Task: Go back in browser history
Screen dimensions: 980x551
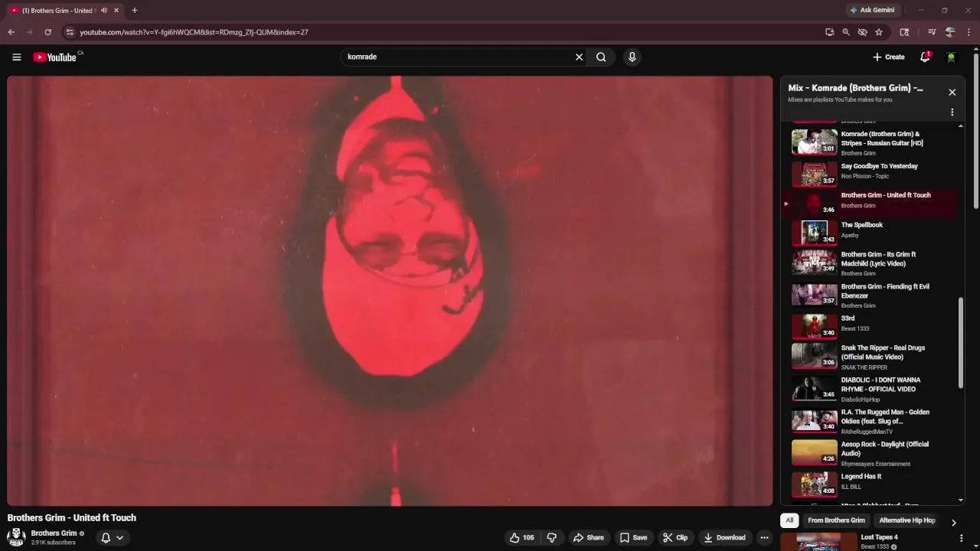Action: click(11, 32)
